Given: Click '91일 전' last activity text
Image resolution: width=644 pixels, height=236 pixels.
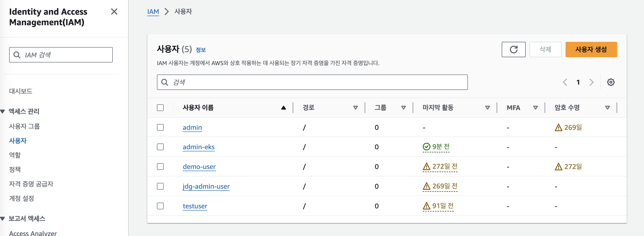Looking at the screenshot, I should (x=443, y=206).
